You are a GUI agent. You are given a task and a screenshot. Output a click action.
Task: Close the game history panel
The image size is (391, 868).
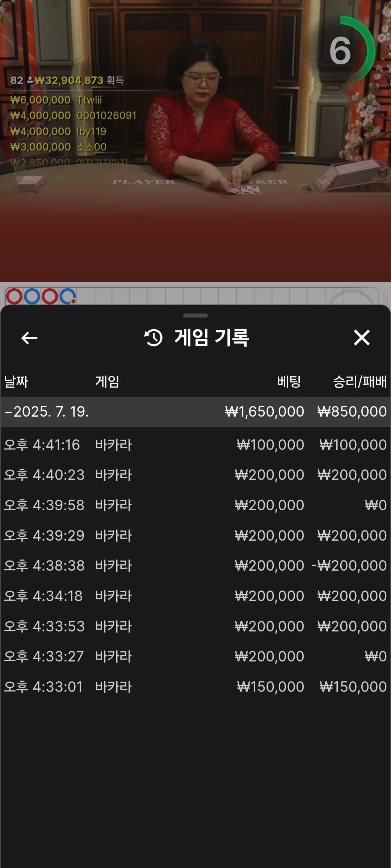pos(361,338)
